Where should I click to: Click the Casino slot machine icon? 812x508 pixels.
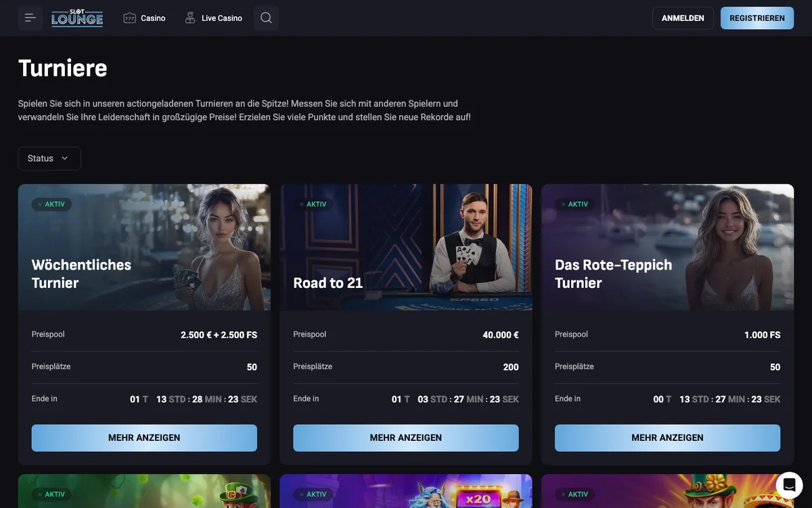click(130, 18)
